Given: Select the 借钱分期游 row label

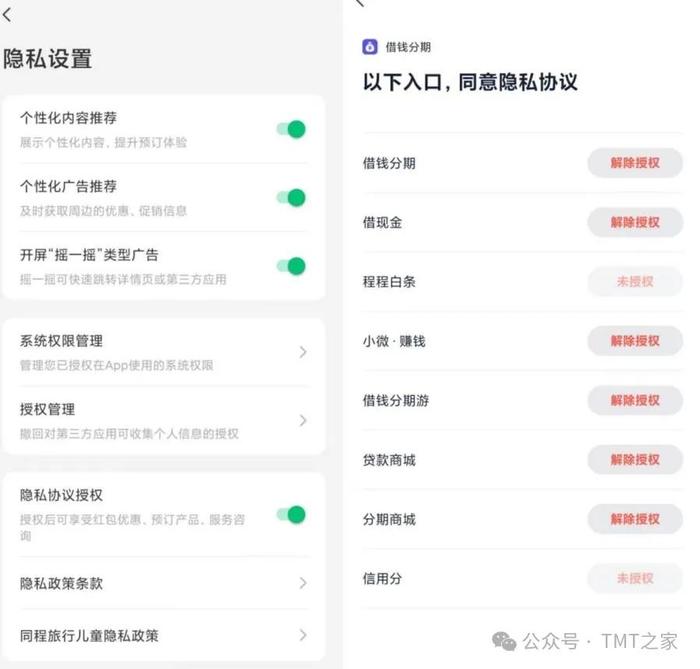Looking at the screenshot, I should click(396, 400).
